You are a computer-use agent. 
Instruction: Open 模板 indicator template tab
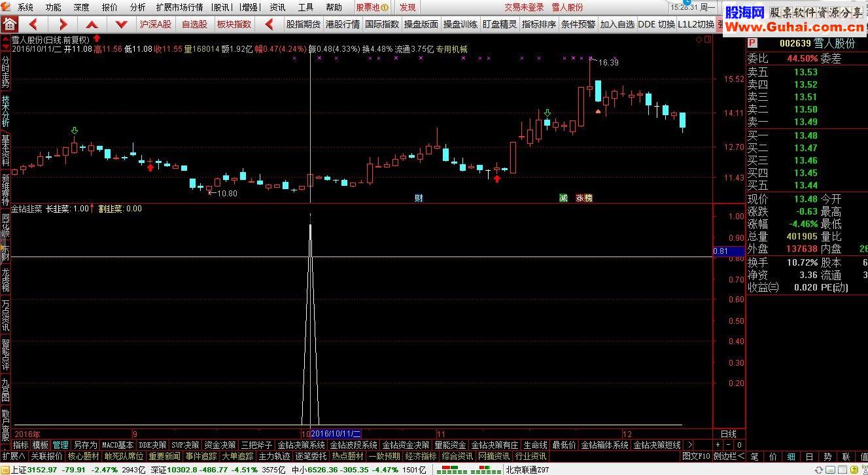coord(41,445)
